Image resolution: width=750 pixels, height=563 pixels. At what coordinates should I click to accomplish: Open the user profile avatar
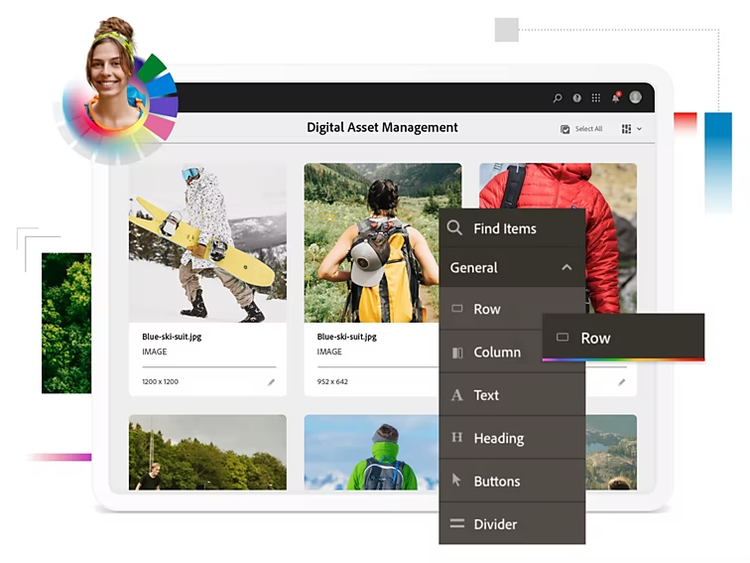(x=635, y=97)
